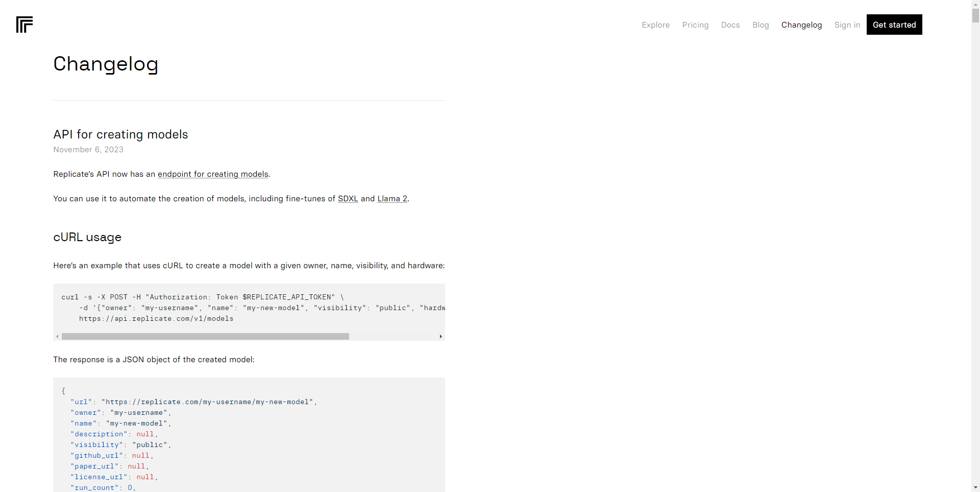Screen dimensions: 980x492
Task: Click the code block's scroll left arrow
Action: (57, 336)
